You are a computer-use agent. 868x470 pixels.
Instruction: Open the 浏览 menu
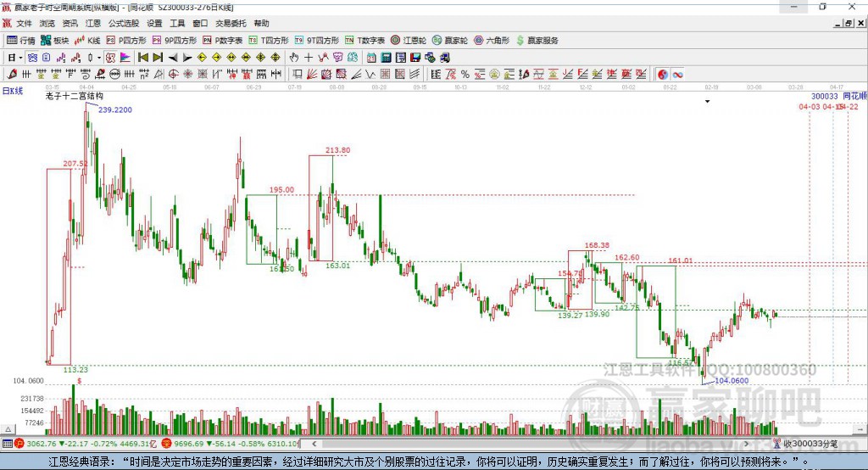click(47, 23)
